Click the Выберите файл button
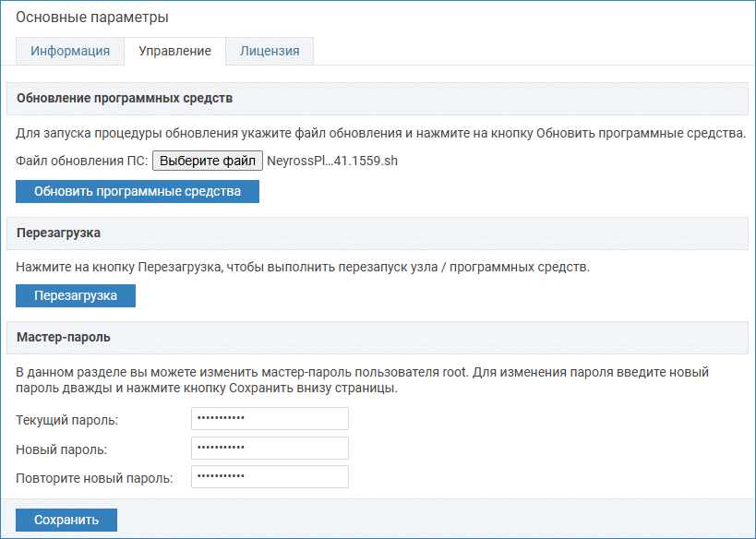Screen dimensions: 756x539 pos(208,161)
